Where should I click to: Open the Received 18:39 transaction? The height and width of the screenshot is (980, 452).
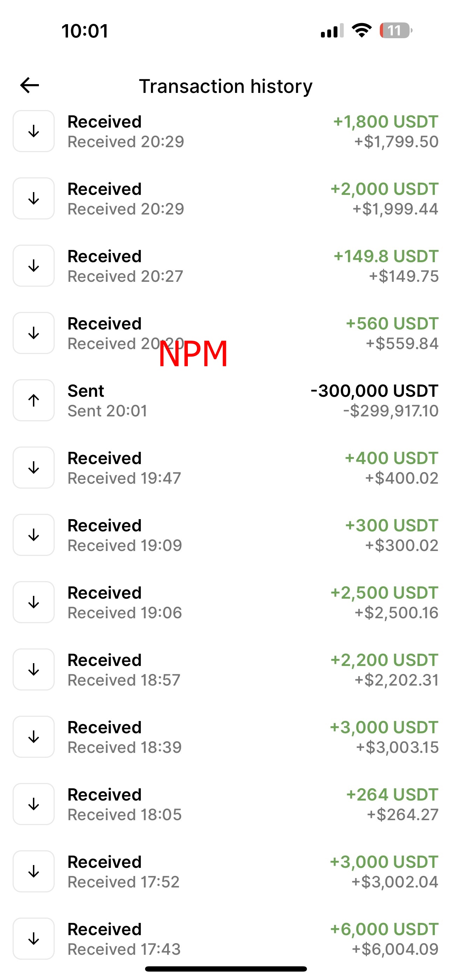tap(226, 737)
